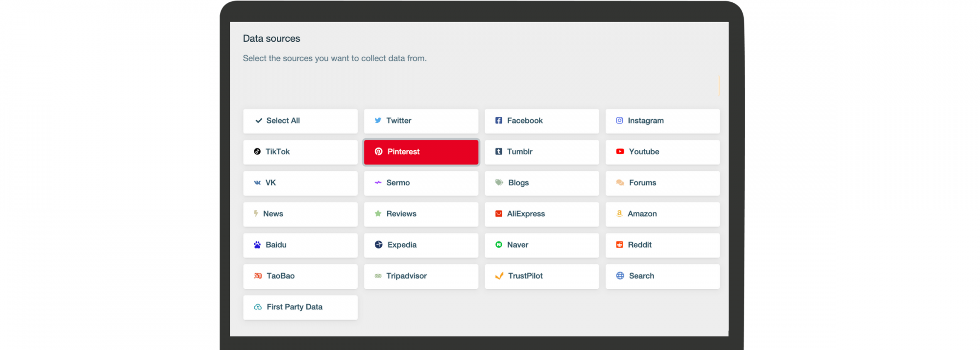The width and height of the screenshot is (980, 350).
Task: Click the TikTok logo icon
Action: click(x=257, y=152)
